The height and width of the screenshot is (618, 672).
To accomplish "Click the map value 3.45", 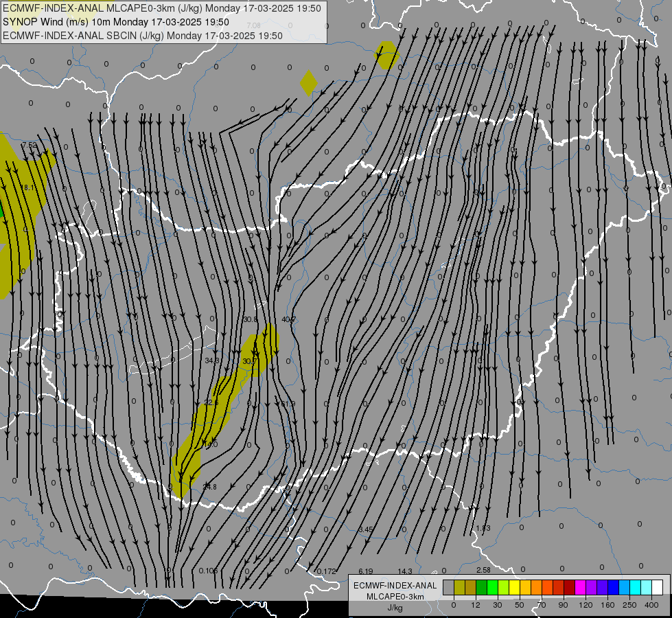I will point(366,529).
